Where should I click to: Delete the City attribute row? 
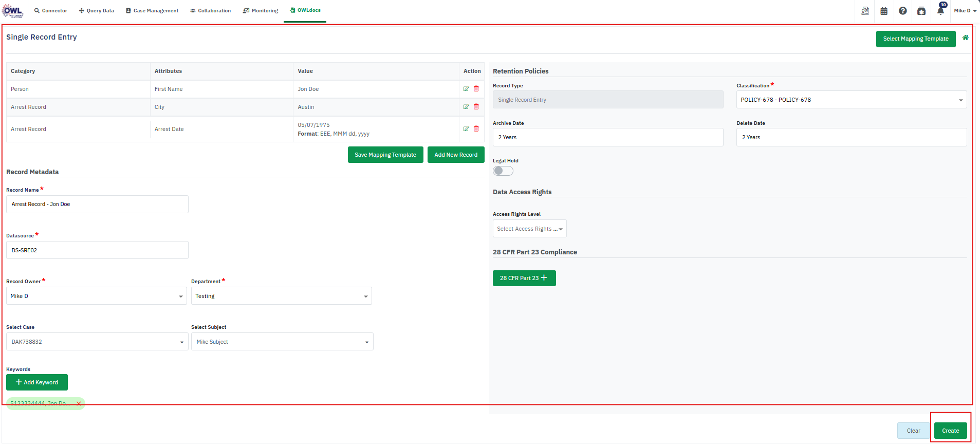tap(476, 107)
